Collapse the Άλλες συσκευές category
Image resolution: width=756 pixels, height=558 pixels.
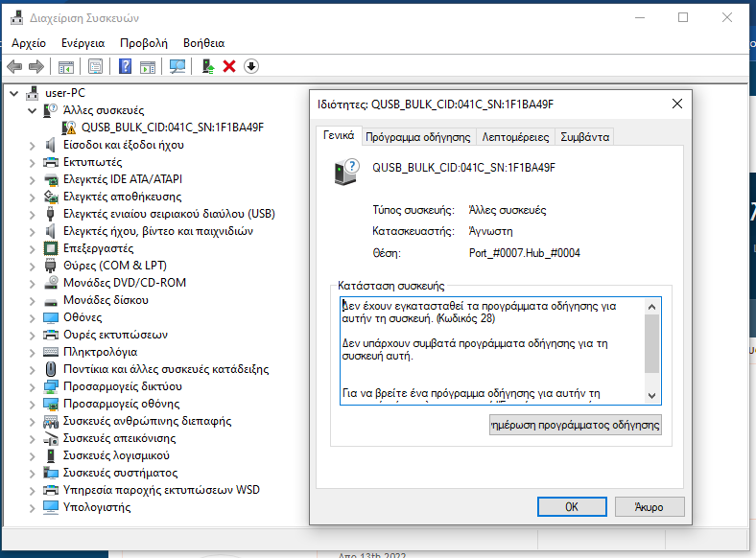pos(33,110)
